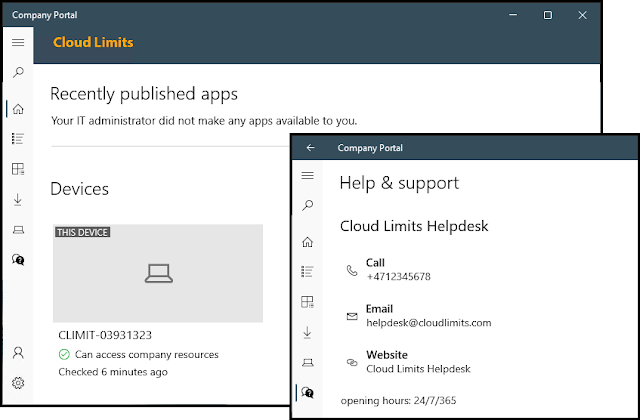The image size is (640, 420).
Task: Click the green compliance check icon
Action: point(64,354)
